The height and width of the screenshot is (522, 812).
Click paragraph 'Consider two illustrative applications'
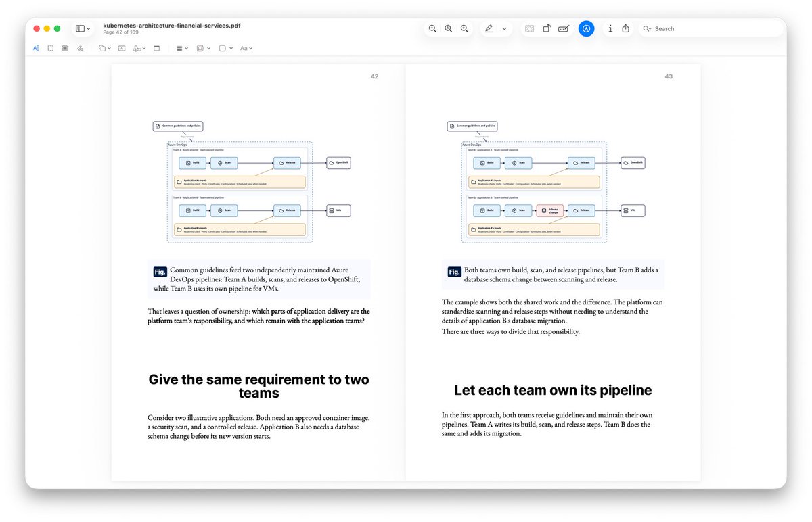[x=258, y=427]
